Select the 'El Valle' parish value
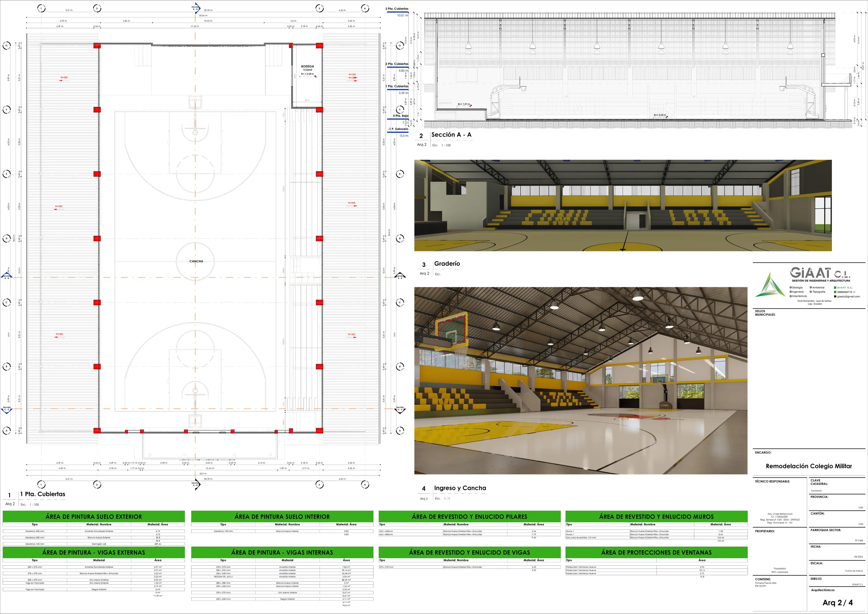The height and width of the screenshot is (614, 868). pyautogui.click(x=859, y=540)
